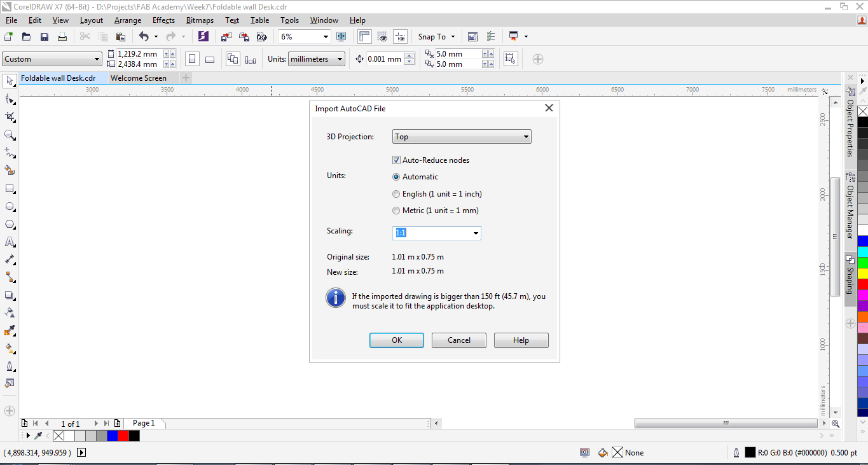Select the Freehand tool
868x465 pixels.
[x=10, y=153]
